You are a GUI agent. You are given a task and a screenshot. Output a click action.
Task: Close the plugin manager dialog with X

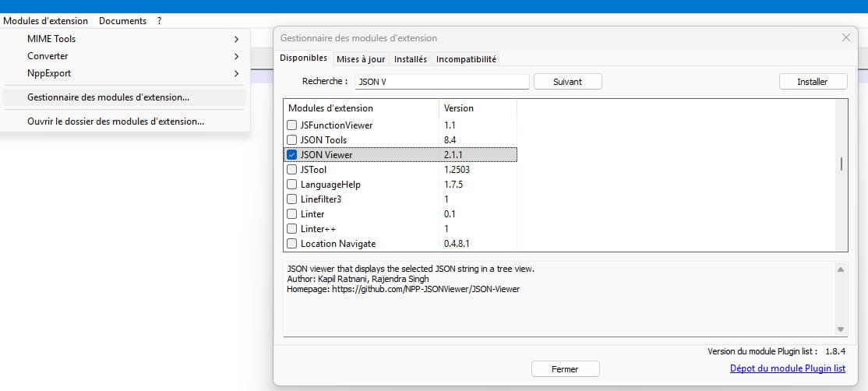tap(846, 37)
